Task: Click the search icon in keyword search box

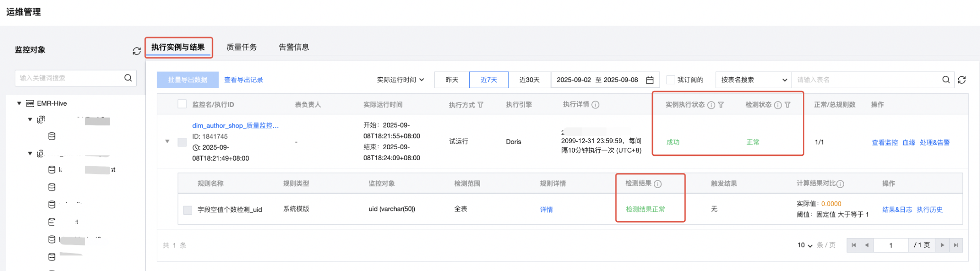Action: pos(128,78)
